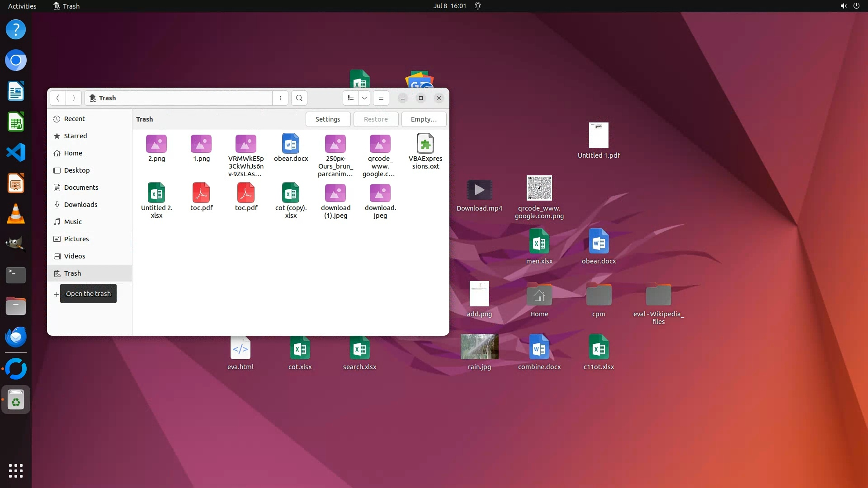868x488 pixels.
Task: Open the three-dot path options menu
Action: click(x=280, y=98)
